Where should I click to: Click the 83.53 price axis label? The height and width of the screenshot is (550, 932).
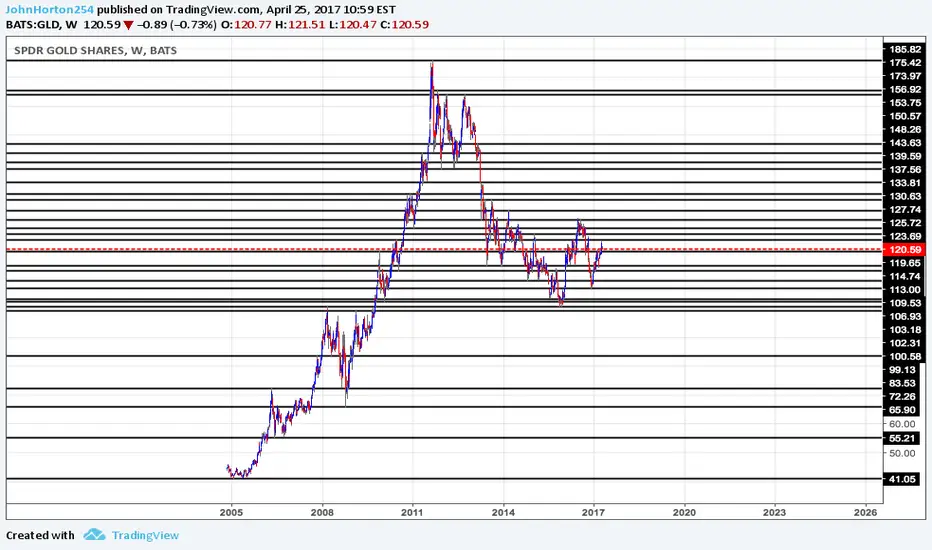click(x=903, y=383)
